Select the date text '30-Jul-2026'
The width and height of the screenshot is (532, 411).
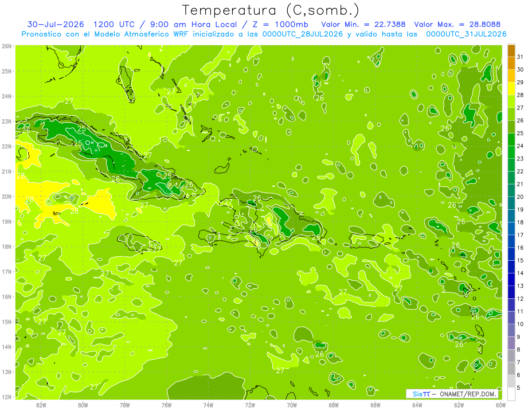point(56,24)
